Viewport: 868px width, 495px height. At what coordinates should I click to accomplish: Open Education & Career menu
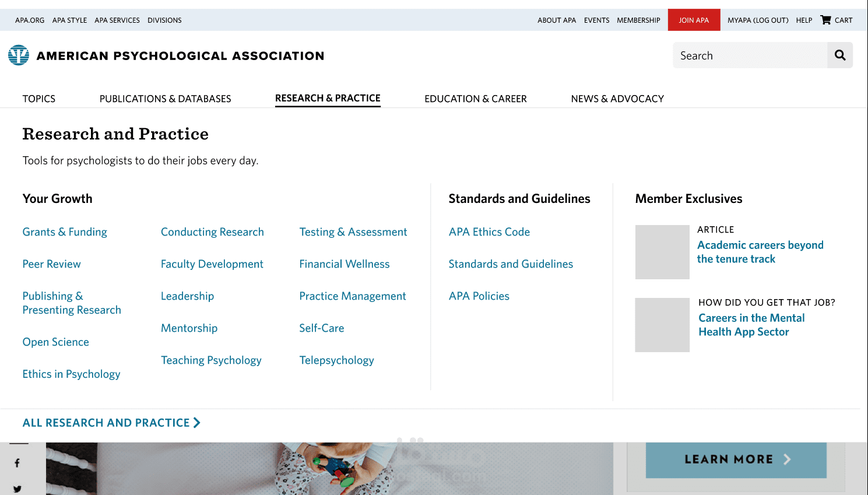pos(476,99)
